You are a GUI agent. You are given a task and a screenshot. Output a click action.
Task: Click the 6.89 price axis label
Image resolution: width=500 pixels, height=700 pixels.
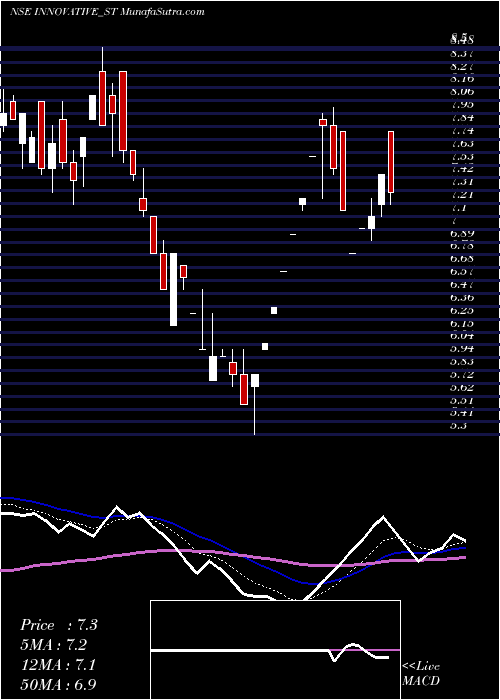pyautogui.click(x=462, y=233)
